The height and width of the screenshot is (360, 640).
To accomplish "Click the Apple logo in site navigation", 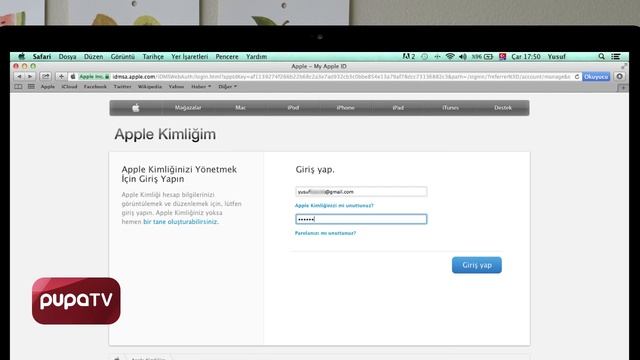I will (136, 108).
